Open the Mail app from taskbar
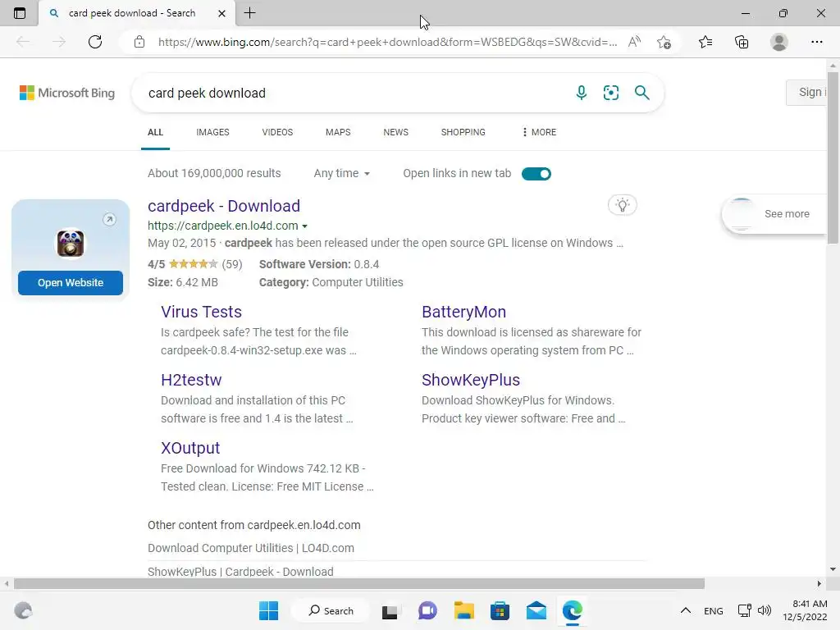This screenshot has height=630, width=840. 536,610
